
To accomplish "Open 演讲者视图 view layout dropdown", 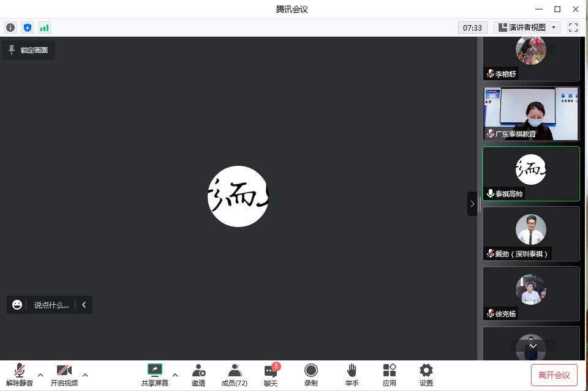I will tap(527, 28).
